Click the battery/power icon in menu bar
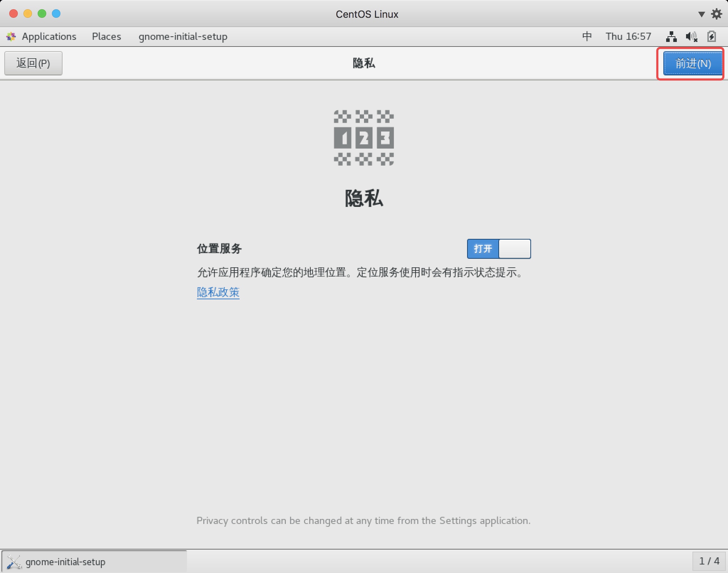Screen dimensions: 728x573 click(x=709, y=36)
